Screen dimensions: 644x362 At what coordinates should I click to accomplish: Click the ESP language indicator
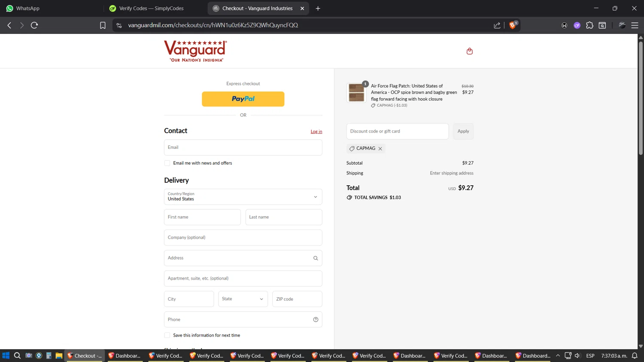(x=590, y=356)
